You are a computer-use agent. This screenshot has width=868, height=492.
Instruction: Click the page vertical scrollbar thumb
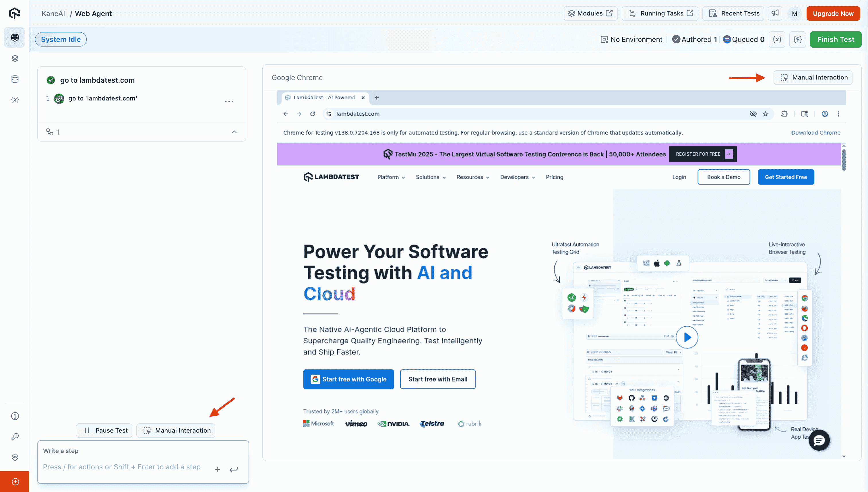click(844, 160)
